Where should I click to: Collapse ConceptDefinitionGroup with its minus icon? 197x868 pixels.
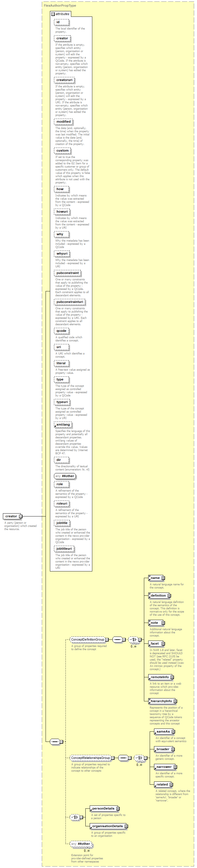[107, 639]
